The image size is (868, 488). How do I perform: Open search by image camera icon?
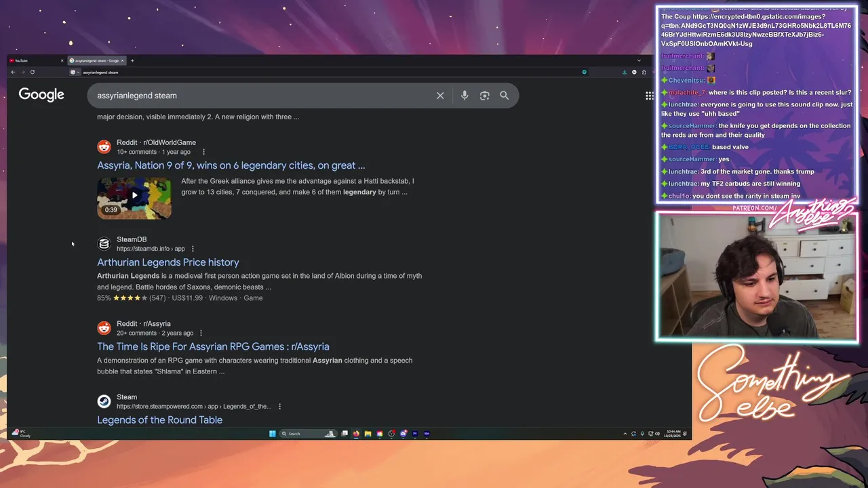[x=484, y=96]
